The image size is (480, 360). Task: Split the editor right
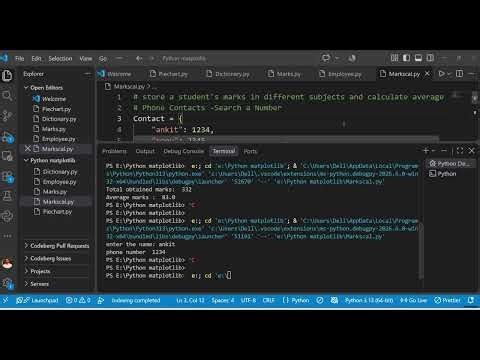pos(459,74)
